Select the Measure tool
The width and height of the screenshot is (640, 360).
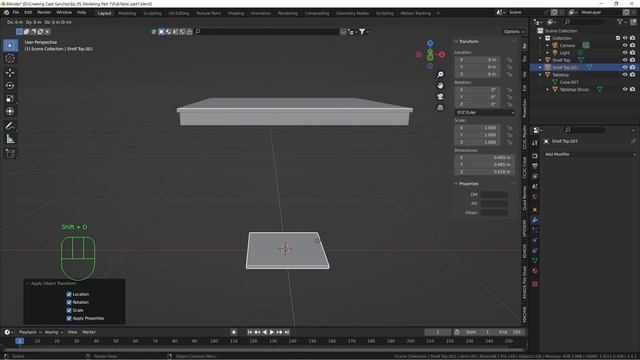[10, 139]
